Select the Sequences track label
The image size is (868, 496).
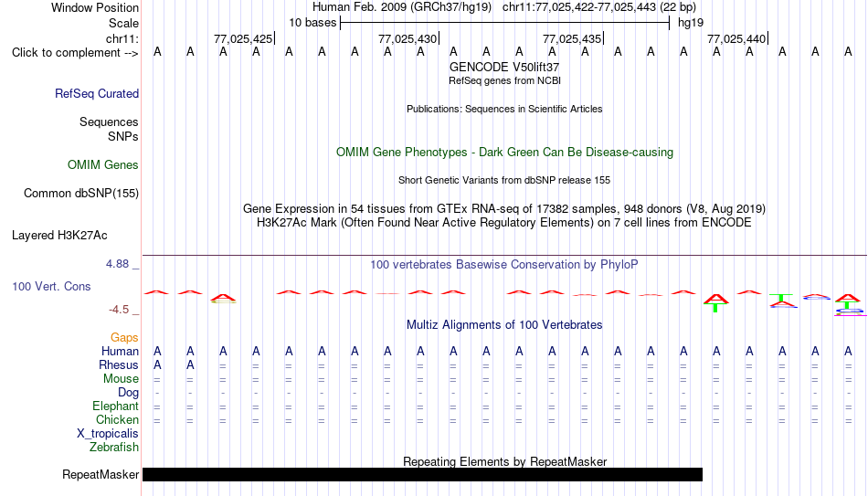click(x=109, y=121)
